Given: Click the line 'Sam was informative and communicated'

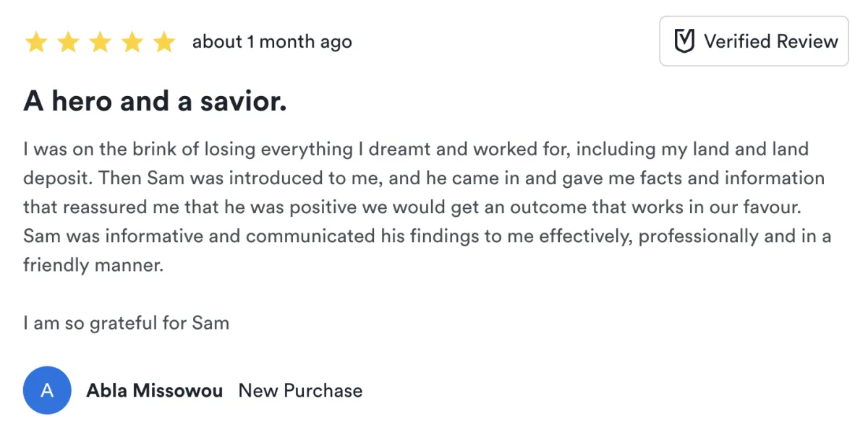Looking at the screenshot, I should click(x=427, y=236).
